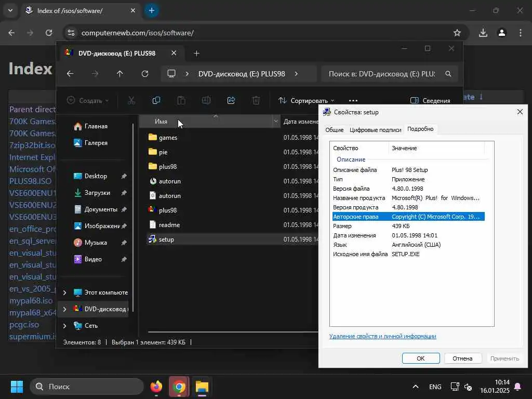Open the pcgc.iso link in Chrome
Image resolution: width=532 pixels, height=399 pixels.
pos(24,324)
